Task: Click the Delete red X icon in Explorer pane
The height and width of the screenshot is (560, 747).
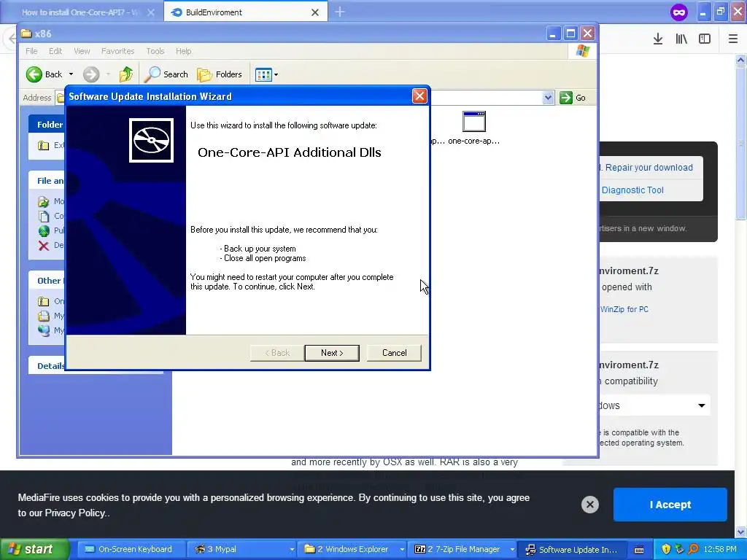Action: (x=44, y=246)
